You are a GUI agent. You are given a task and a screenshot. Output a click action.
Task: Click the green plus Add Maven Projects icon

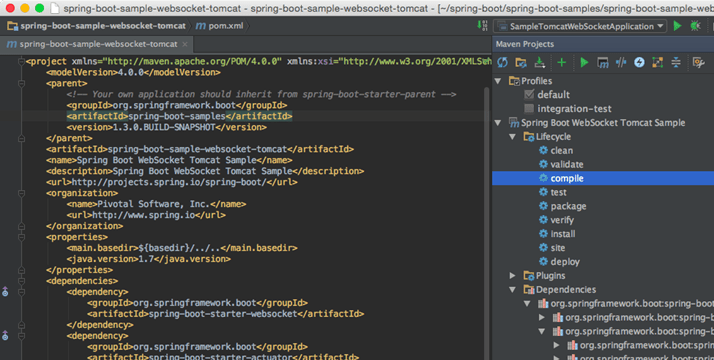pos(561,62)
